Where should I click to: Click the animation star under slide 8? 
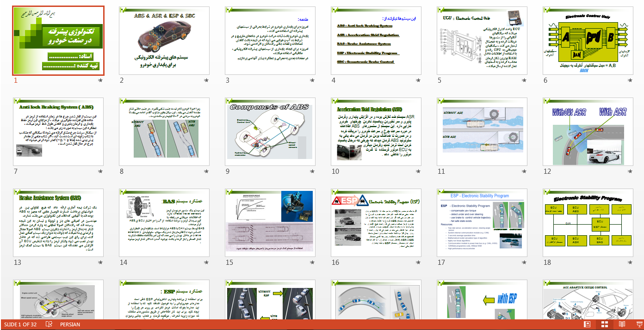click(206, 171)
